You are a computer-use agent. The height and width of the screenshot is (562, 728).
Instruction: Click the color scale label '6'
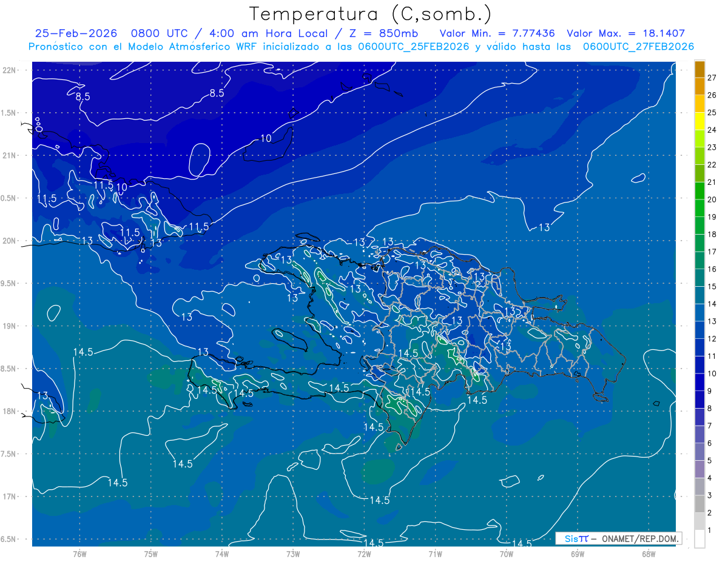(x=709, y=443)
